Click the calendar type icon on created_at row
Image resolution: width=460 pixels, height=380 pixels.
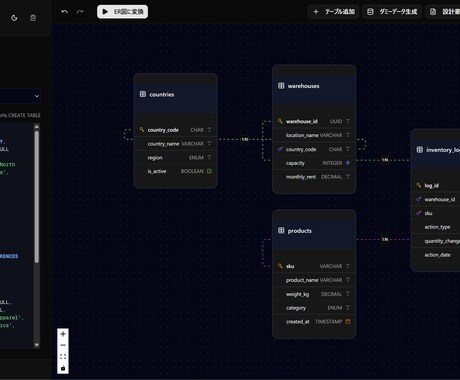tap(348, 321)
